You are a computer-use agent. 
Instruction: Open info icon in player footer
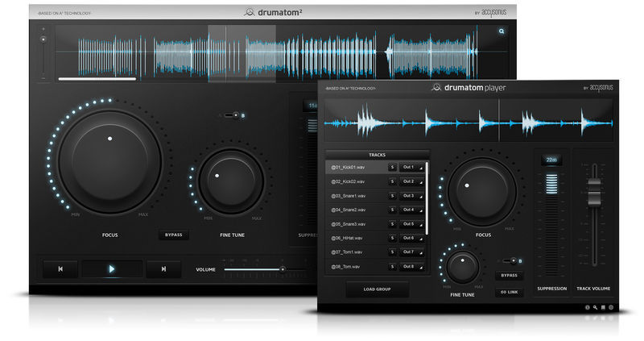point(588,307)
